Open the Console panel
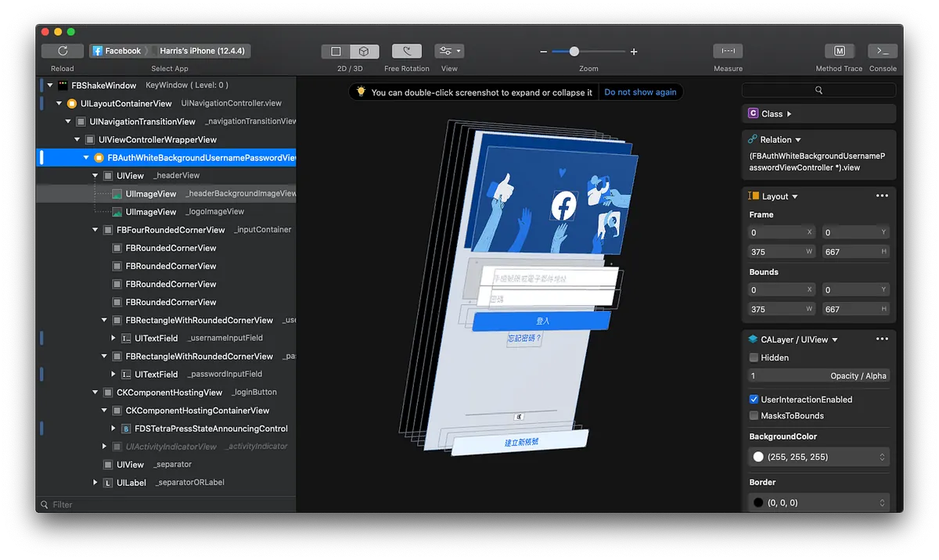The height and width of the screenshot is (560, 939). [x=883, y=51]
